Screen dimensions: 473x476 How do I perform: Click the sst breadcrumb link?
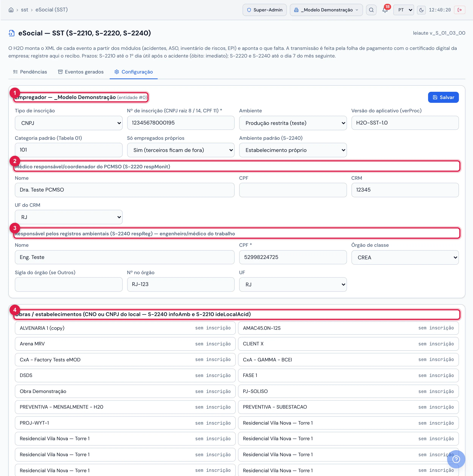[25, 10]
